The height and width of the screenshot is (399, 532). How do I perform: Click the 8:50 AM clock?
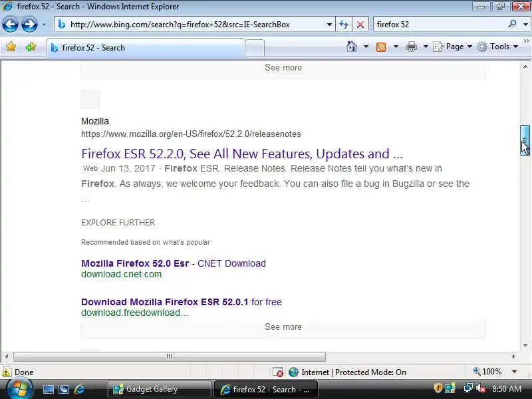pyautogui.click(x=507, y=388)
